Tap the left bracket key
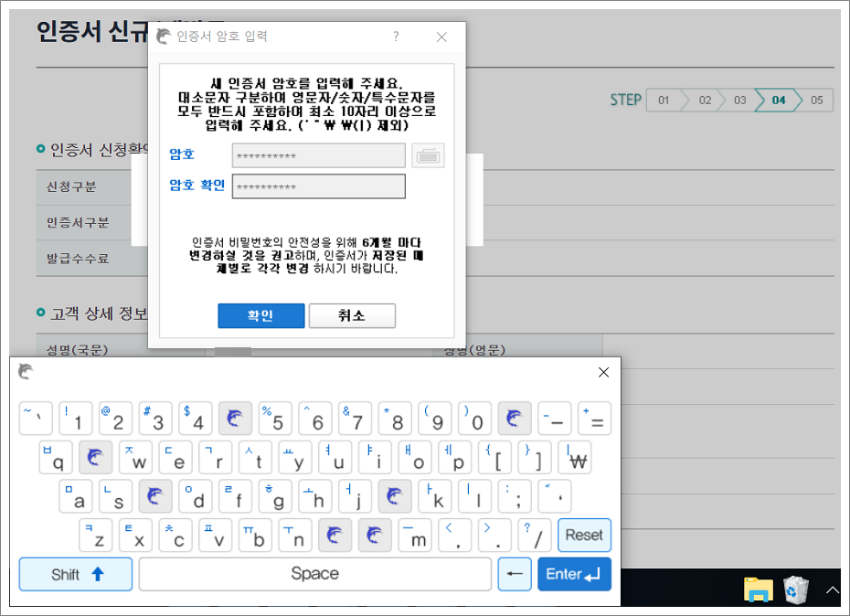 point(495,457)
